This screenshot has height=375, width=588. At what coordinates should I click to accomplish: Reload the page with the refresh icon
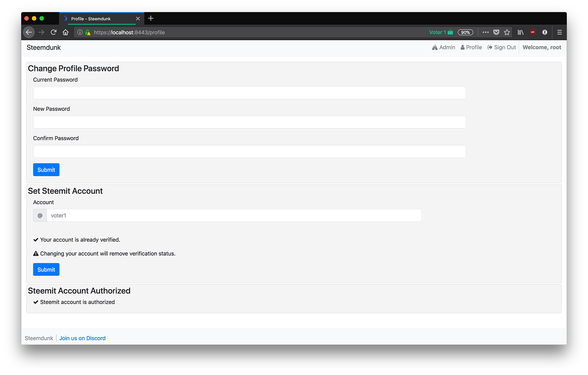(53, 32)
